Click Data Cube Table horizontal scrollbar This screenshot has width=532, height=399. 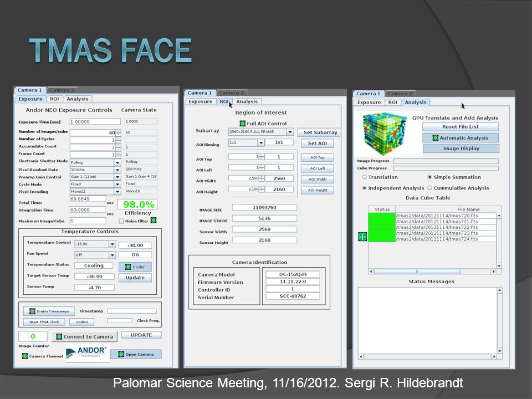point(433,272)
